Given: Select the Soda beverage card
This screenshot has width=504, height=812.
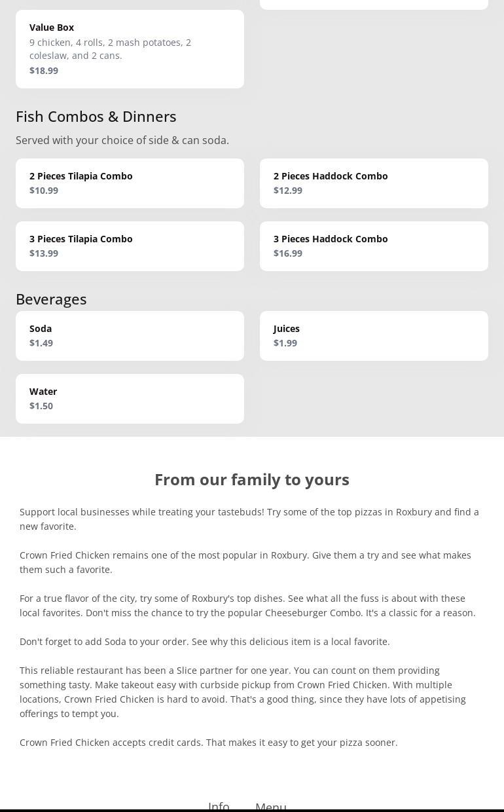Looking at the screenshot, I should (x=130, y=335).
